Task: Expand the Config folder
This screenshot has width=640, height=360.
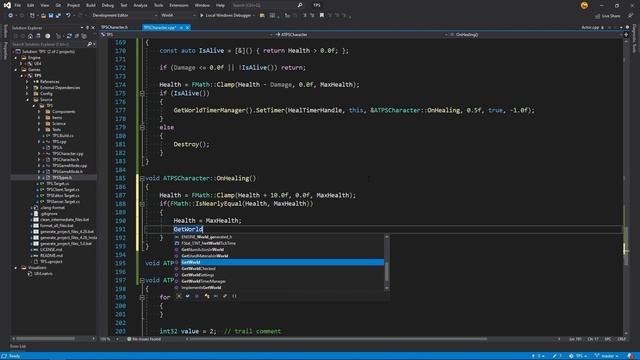Action: point(28,93)
